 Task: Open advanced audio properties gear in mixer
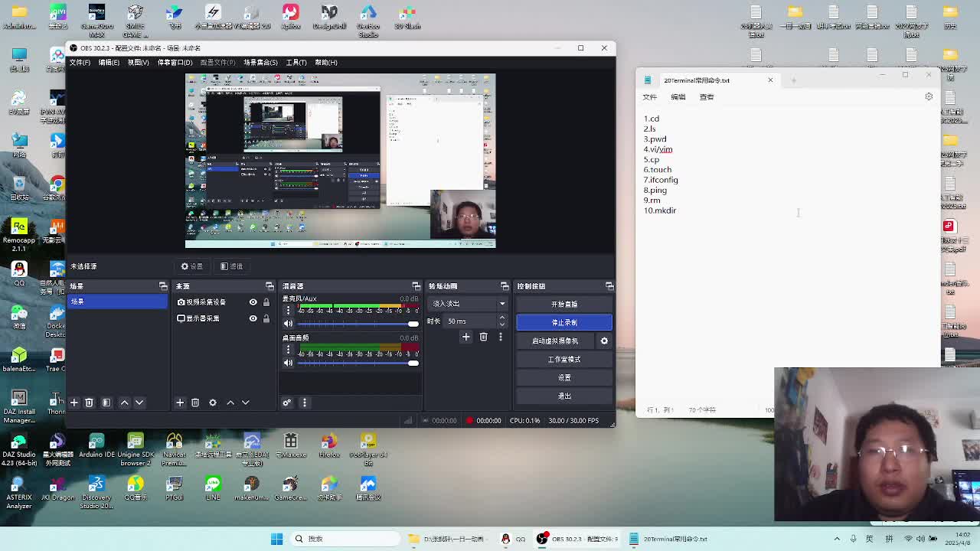(x=287, y=403)
